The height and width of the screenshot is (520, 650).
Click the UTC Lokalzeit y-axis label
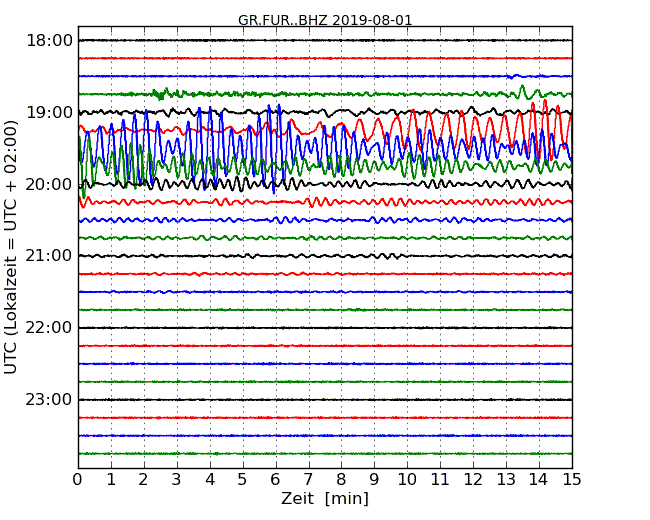tap(11, 248)
